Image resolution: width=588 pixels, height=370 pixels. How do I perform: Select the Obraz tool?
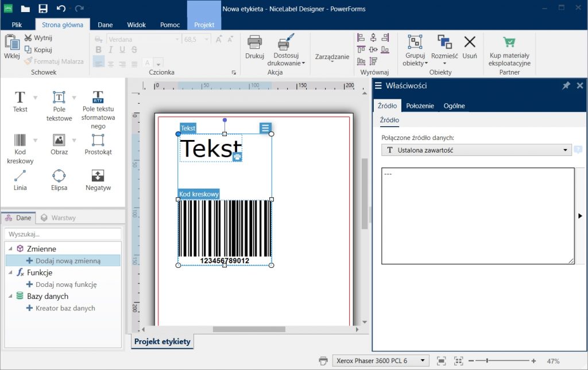[59, 145]
